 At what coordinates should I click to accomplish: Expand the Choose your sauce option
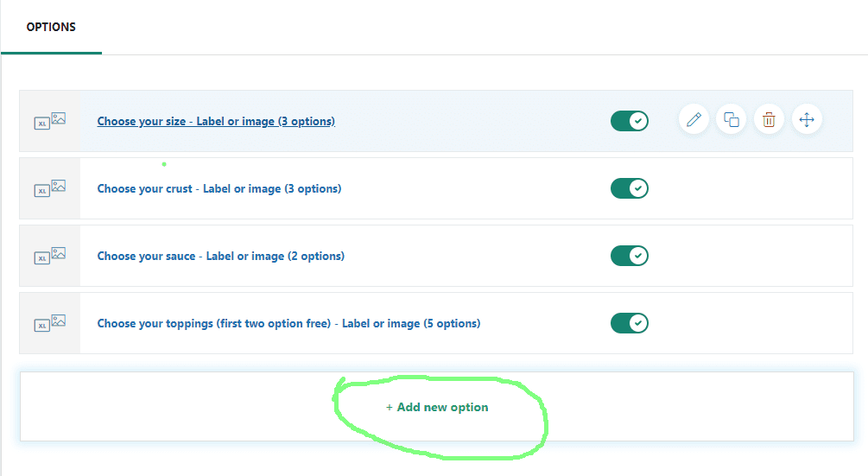tap(221, 257)
